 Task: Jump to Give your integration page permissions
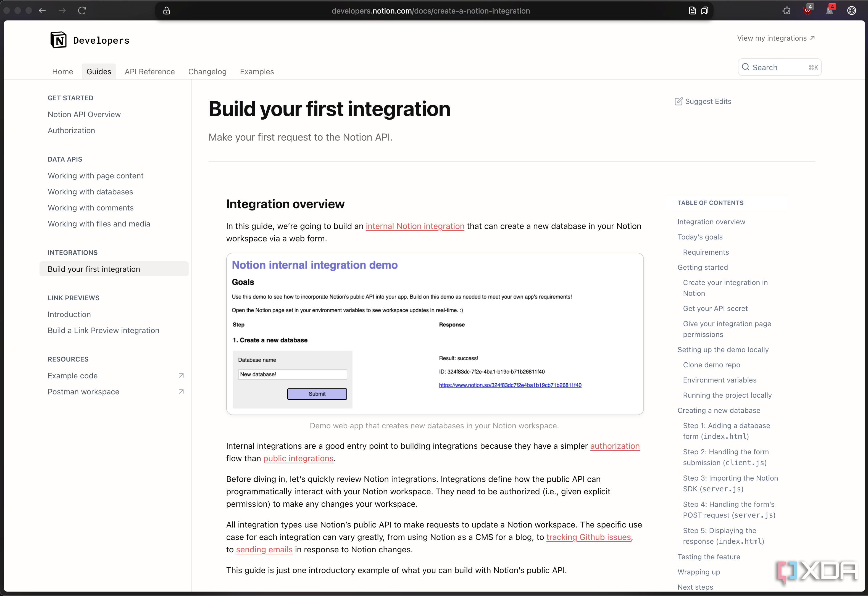pos(727,329)
